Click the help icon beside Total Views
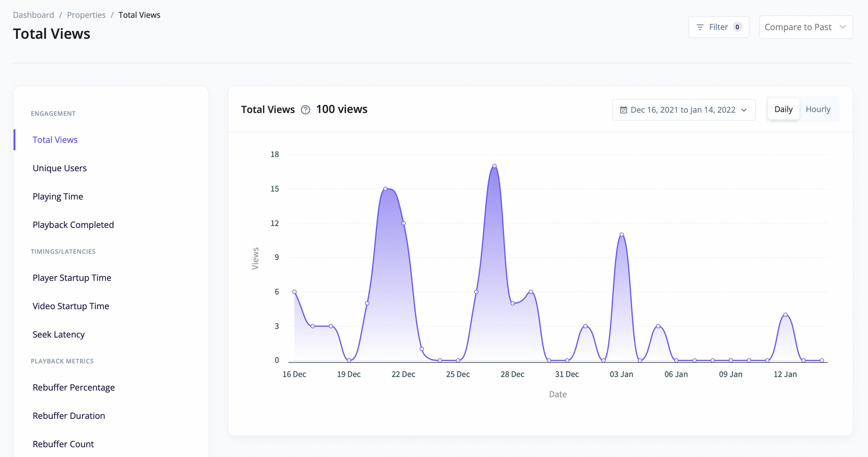Viewport: 868px width, 457px height. (306, 110)
